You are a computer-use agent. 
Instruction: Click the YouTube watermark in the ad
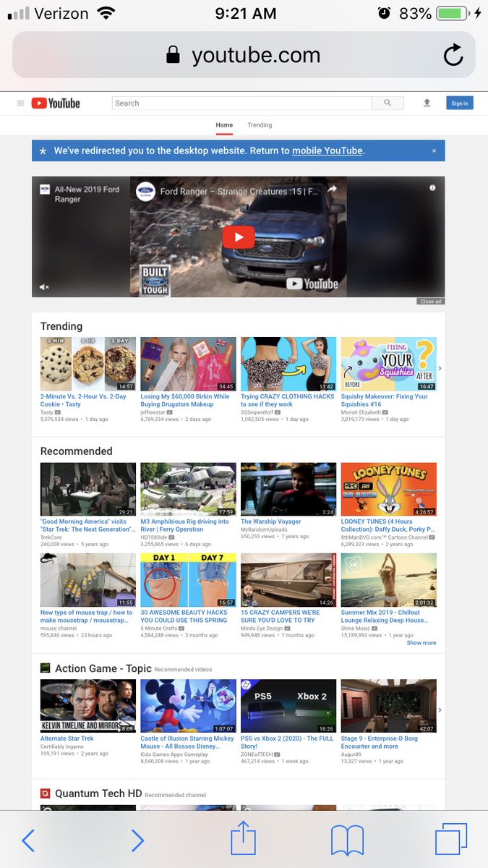(312, 284)
